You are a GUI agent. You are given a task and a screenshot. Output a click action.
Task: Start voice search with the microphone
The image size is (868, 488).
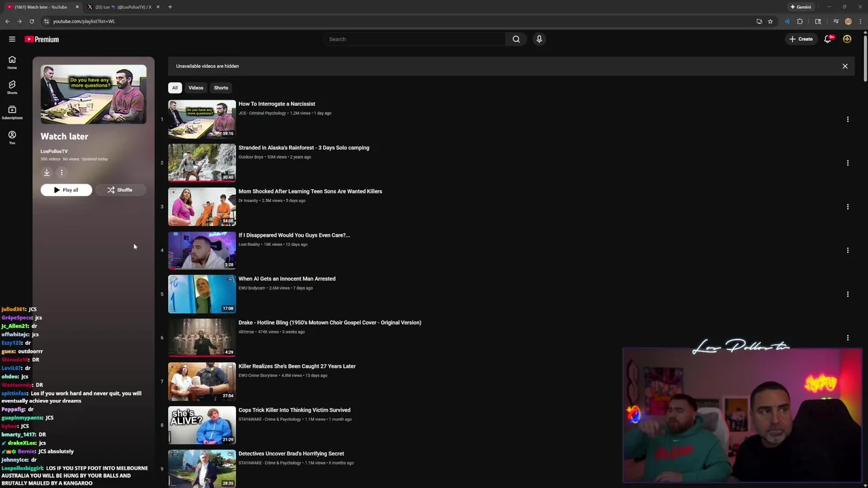tap(539, 39)
